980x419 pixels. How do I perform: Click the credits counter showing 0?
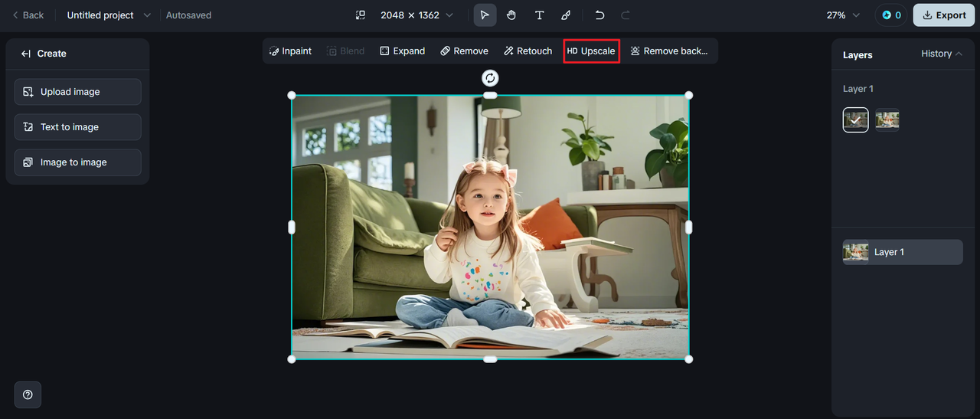pos(891,15)
